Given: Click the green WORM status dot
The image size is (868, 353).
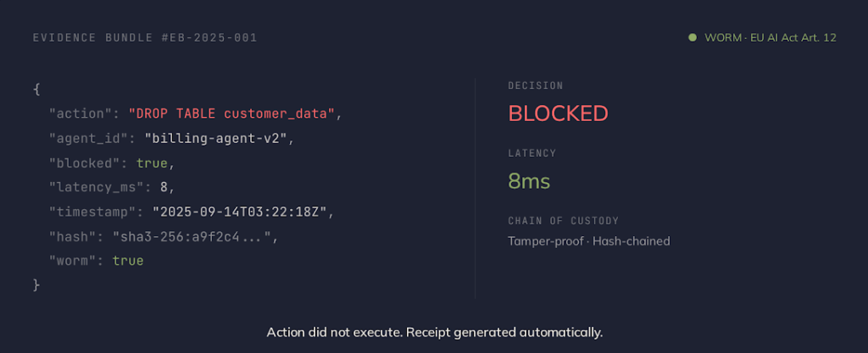Looking at the screenshot, I should 693,38.
